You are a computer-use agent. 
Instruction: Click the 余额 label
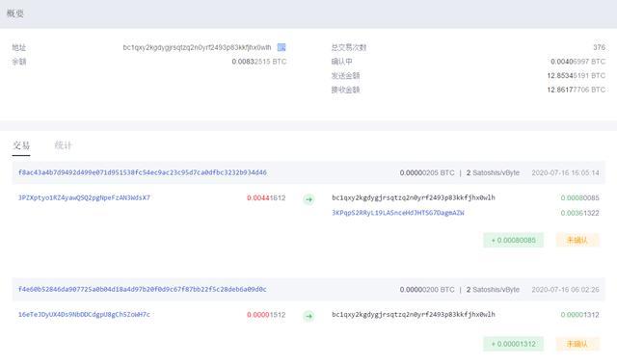click(x=19, y=62)
